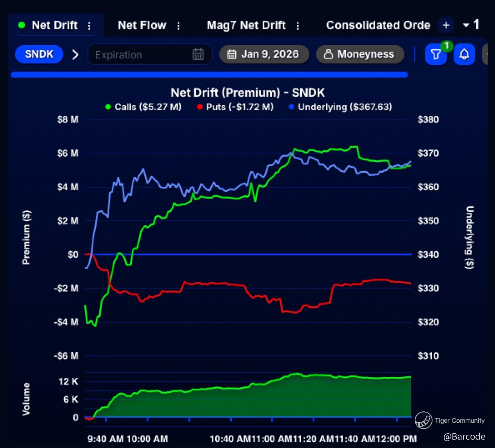Switch to the Net Flow tab
This screenshot has width=495, height=448.
tap(142, 25)
